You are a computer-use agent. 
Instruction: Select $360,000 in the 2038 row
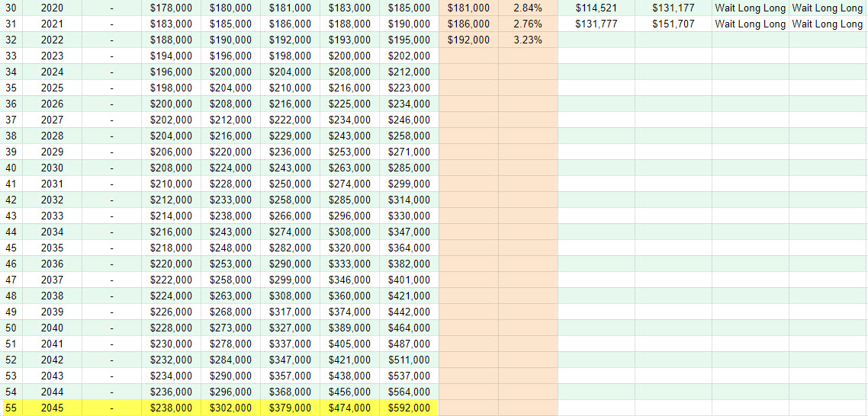pyautogui.click(x=349, y=296)
